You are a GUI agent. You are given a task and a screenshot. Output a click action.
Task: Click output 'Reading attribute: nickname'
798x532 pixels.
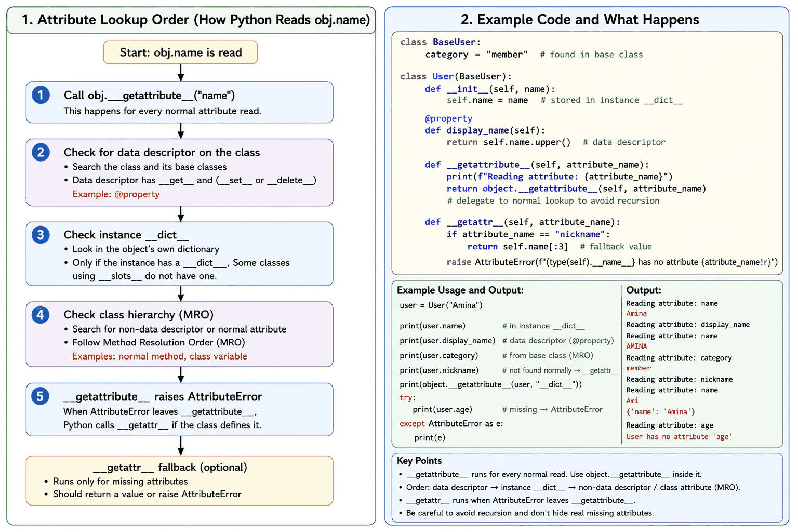pyautogui.click(x=680, y=380)
